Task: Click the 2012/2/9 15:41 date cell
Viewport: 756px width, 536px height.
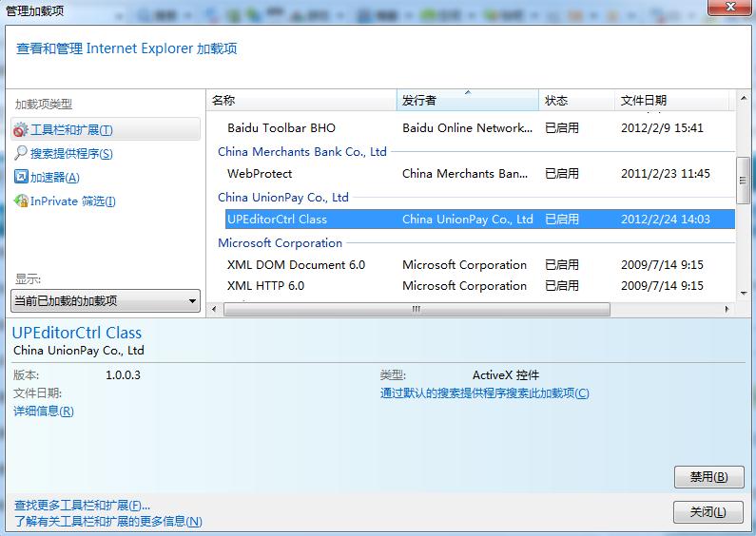Action: [662, 127]
